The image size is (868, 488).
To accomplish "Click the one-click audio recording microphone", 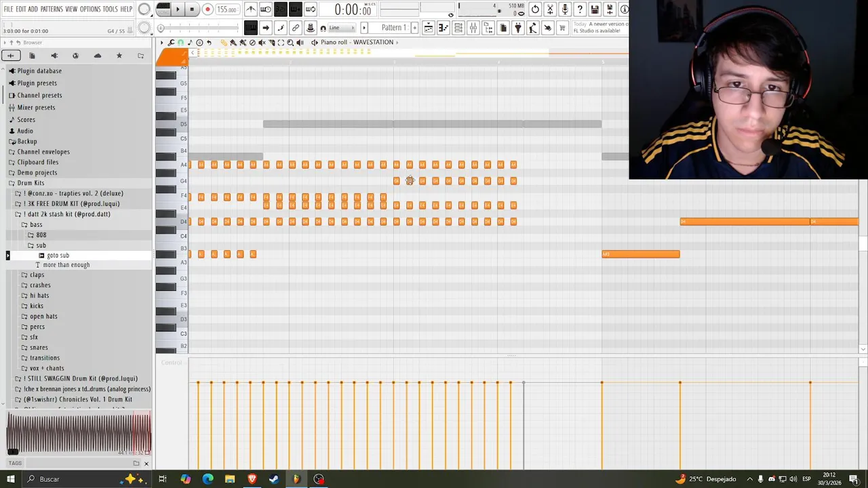I will (x=565, y=9).
